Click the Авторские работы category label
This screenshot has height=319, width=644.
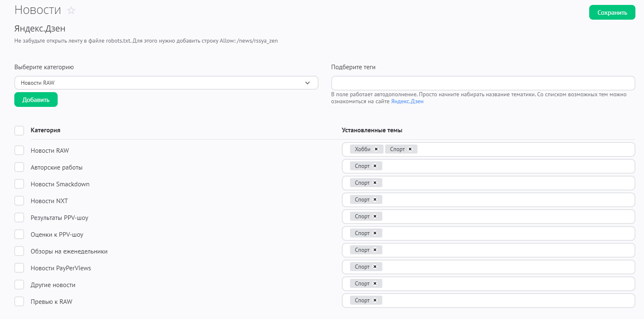click(x=56, y=167)
